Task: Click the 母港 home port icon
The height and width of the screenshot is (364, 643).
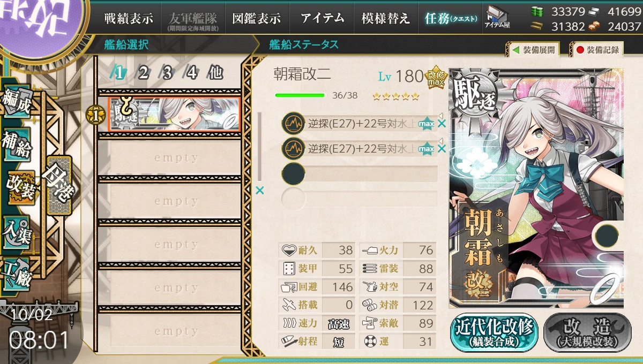Action: pyautogui.click(x=59, y=185)
